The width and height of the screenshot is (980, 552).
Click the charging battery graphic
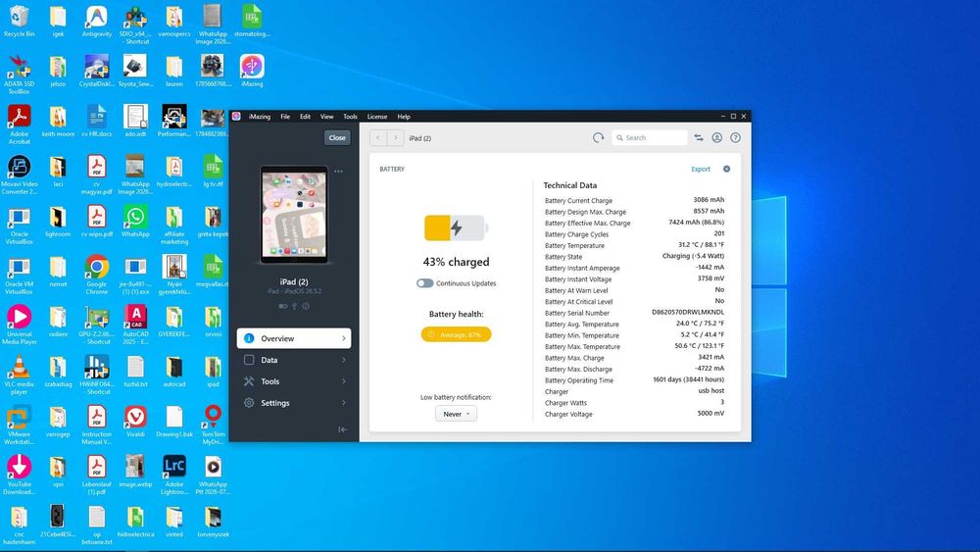tap(456, 227)
